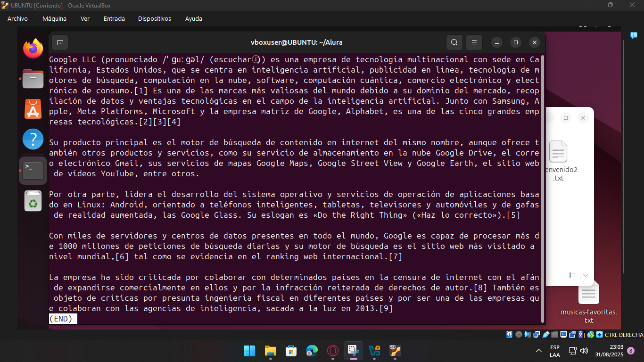
Task: Open the Ayuda menu
Action: pyautogui.click(x=194, y=19)
